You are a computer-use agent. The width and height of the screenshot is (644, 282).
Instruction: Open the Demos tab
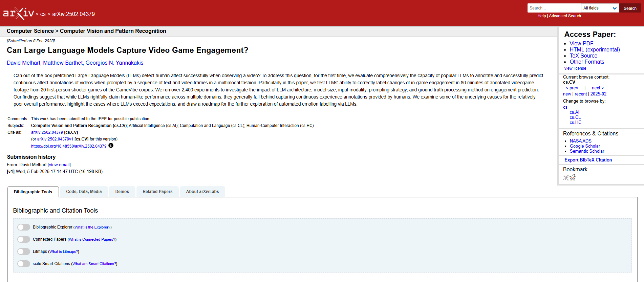(x=122, y=191)
